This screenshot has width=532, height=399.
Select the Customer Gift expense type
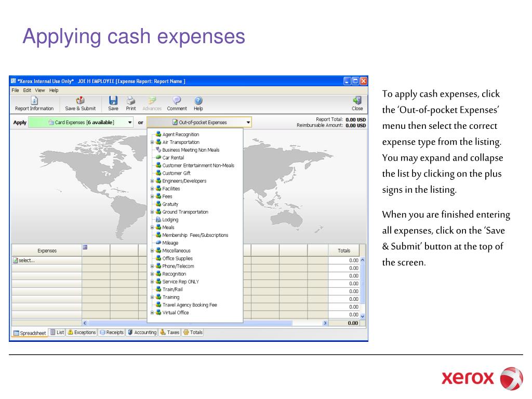click(x=176, y=174)
